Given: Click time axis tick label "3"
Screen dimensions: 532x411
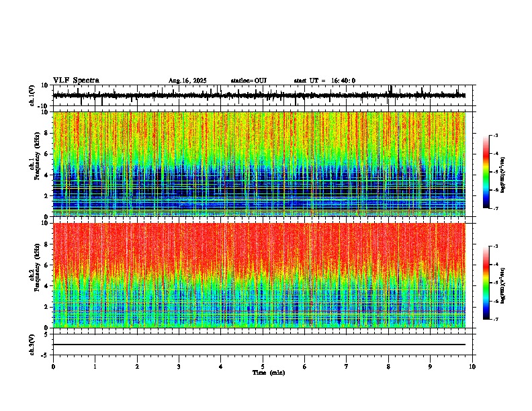Looking at the screenshot, I should pyautogui.click(x=179, y=367).
